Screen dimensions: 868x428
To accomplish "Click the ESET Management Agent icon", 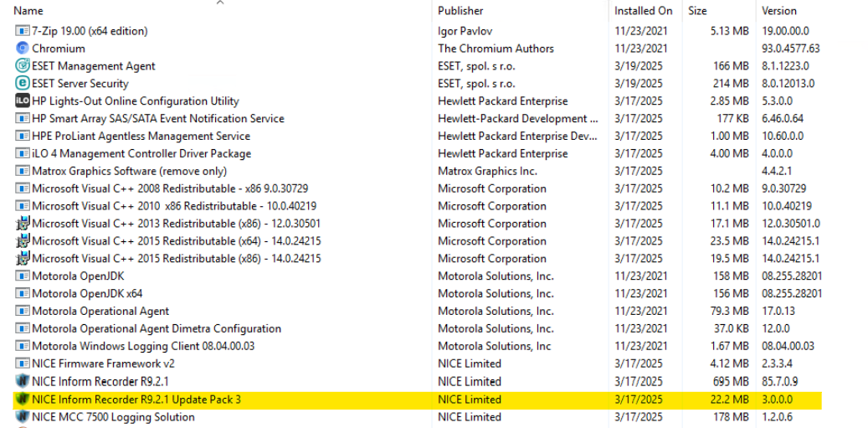I will coord(23,66).
